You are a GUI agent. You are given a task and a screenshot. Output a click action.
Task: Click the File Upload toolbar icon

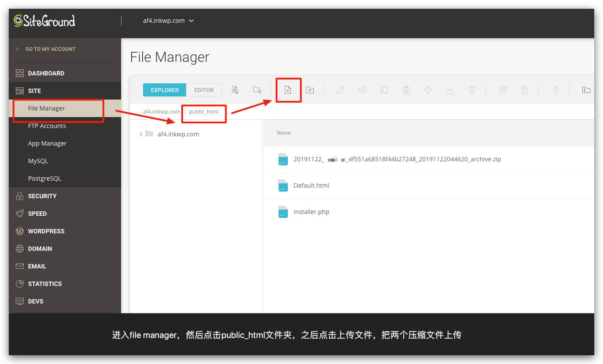tap(288, 90)
